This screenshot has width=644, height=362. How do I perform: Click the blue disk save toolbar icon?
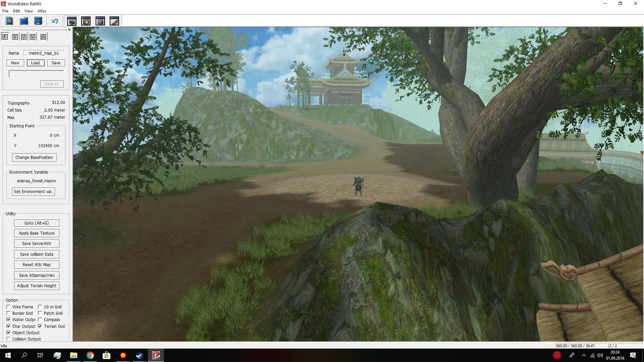pyautogui.click(x=38, y=21)
